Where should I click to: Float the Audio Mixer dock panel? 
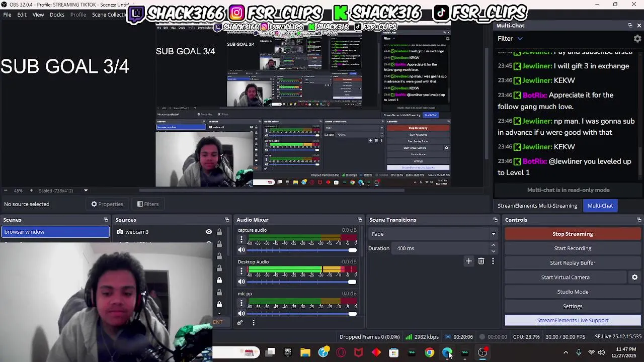click(360, 220)
